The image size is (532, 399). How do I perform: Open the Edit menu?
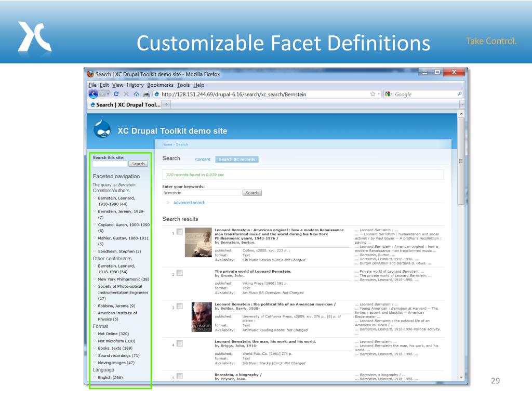104,85
